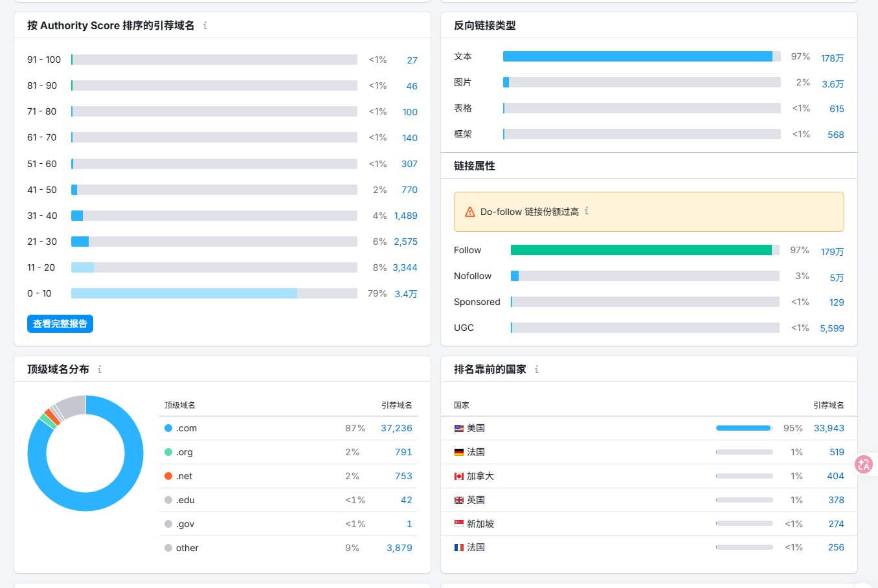Click the green Follow progress bar
Image resolution: width=878 pixels, height=588 pixels.
641,250
